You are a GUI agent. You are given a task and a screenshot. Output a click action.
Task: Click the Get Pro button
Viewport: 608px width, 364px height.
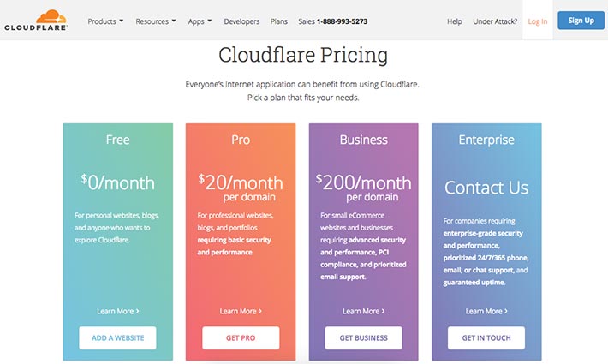click(x=241, y=338)
